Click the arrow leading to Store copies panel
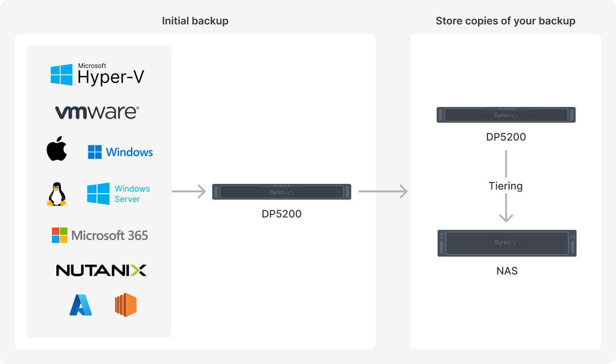This screenshot has height=364, width=616. pos(383,191)
